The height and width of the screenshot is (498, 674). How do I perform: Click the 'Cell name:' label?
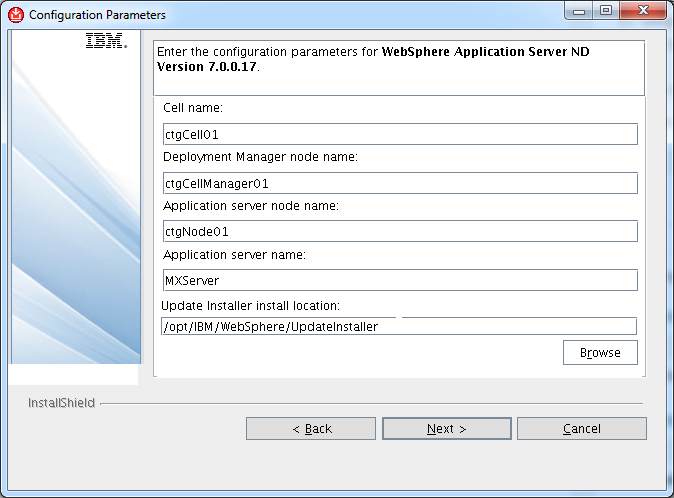193,108
